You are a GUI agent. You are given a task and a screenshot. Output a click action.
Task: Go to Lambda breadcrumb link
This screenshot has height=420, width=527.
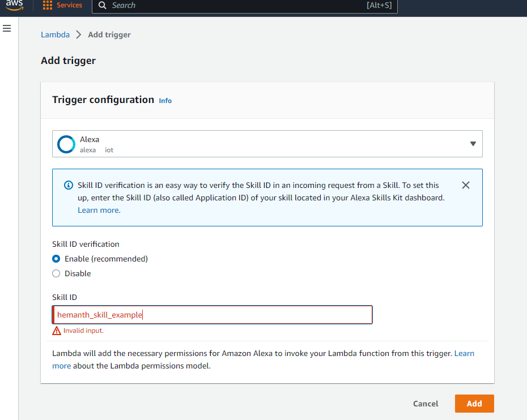[55, 35]
